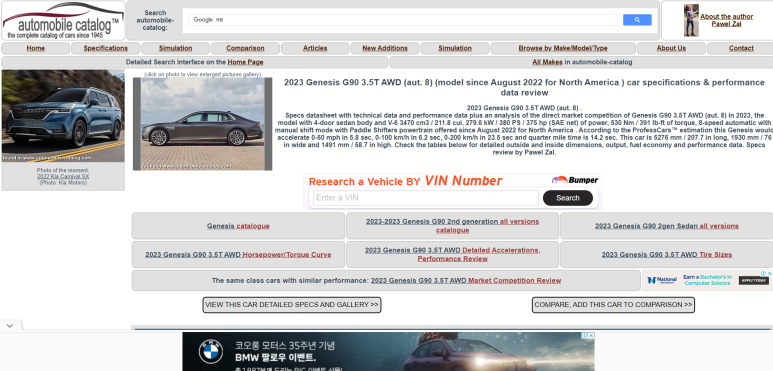The width and height of the screenshot is (773, 371).
Task: Open New Additions menu item
Action: (x=385, y=48)
